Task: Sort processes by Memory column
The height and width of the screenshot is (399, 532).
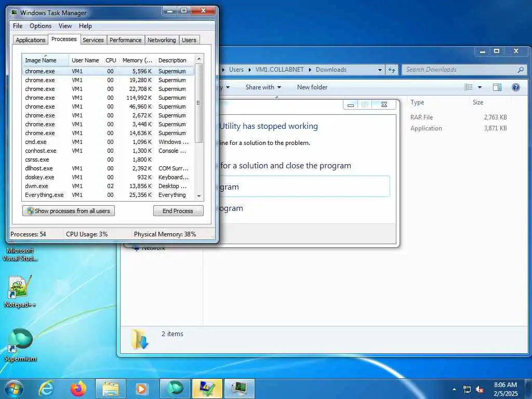Action: coord(137,60)
